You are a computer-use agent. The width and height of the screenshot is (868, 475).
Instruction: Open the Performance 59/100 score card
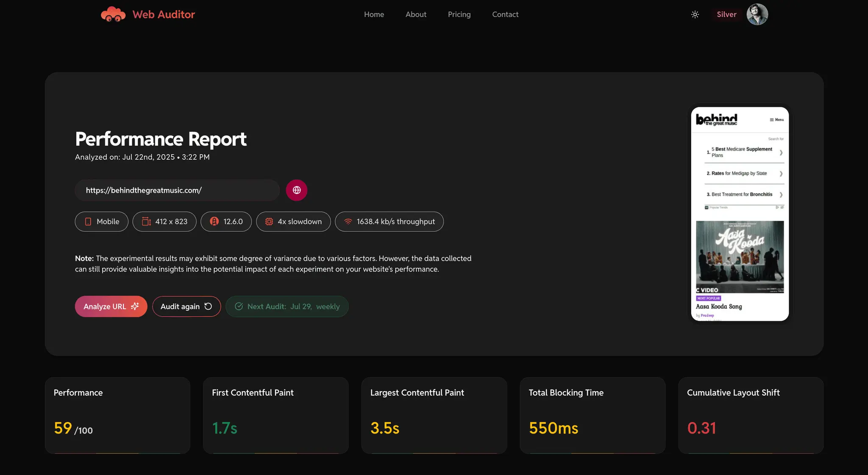(x=117, y=415)
